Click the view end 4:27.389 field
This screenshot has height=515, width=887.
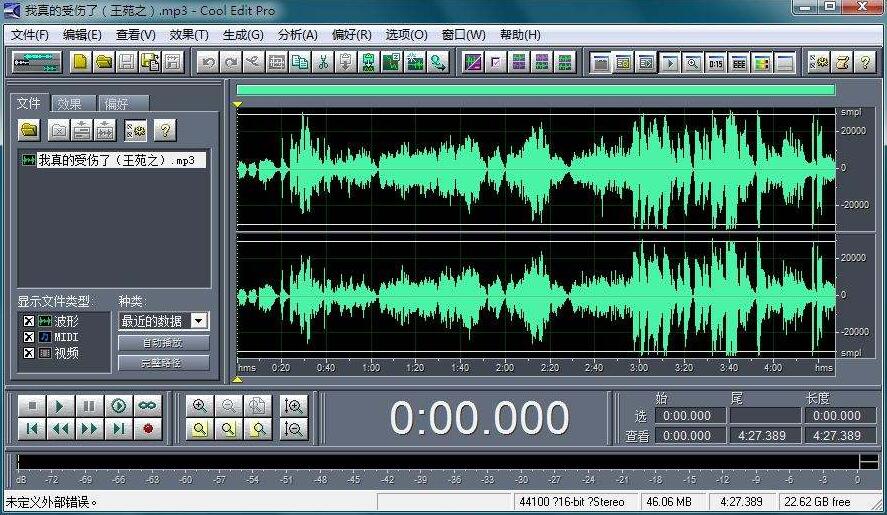pos(764,436)
